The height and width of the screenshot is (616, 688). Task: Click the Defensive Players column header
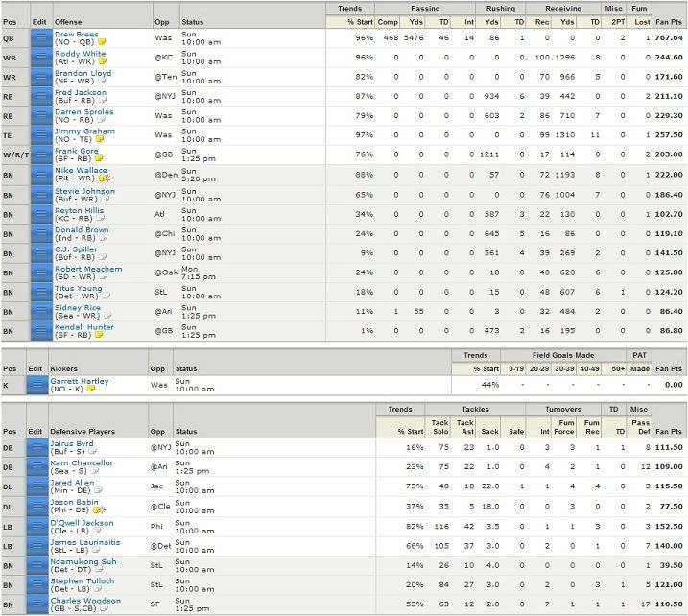(83, 432)
